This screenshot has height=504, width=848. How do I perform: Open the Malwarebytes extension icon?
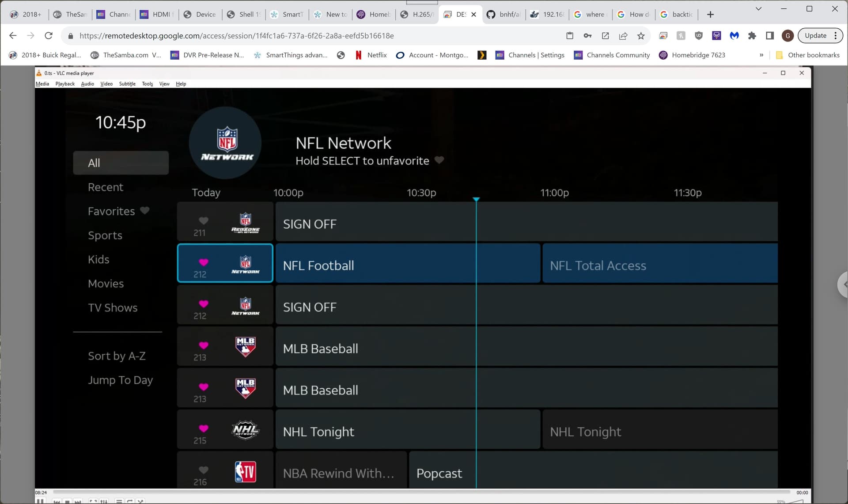pyautogui.click(x=734, y=36)
